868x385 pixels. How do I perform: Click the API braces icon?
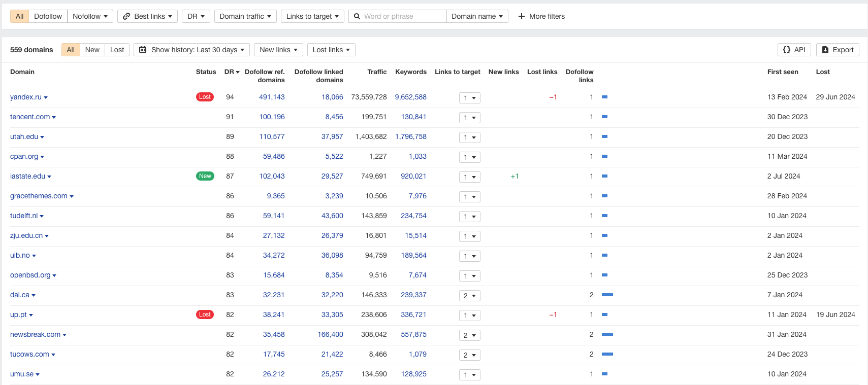pos(787,50)
